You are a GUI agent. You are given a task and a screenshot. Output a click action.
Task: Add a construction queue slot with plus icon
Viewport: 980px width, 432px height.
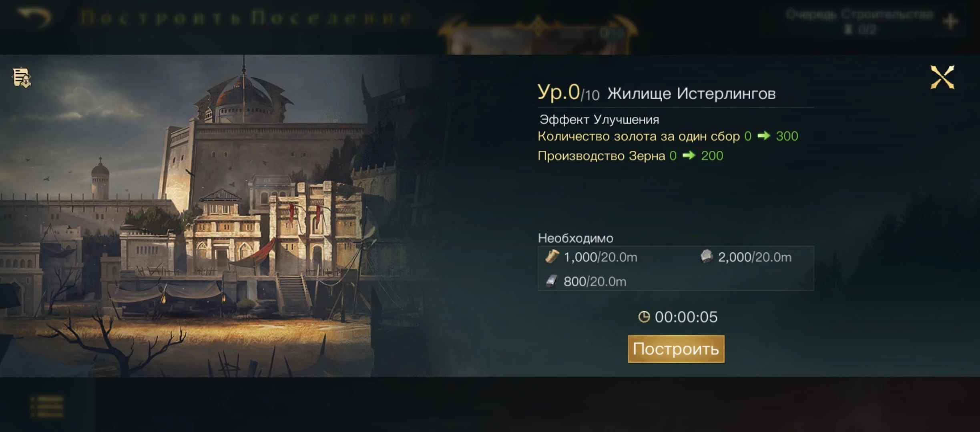[950, 21]
